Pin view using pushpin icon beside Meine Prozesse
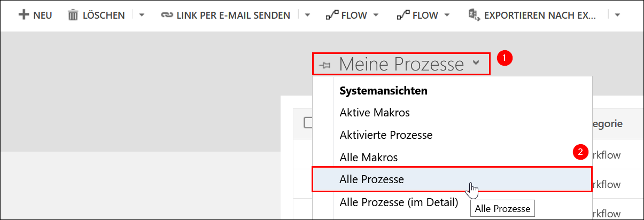This screenshot has width=644, height=220. (324, 66)
